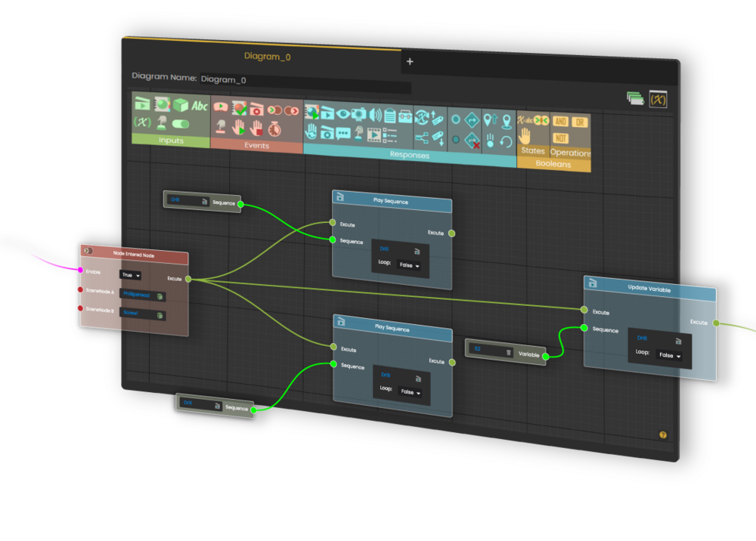The width and height of the screenshot is (756, 541).
Task: Click the camera icon under Responses
Action: click(x=358, y=113)
